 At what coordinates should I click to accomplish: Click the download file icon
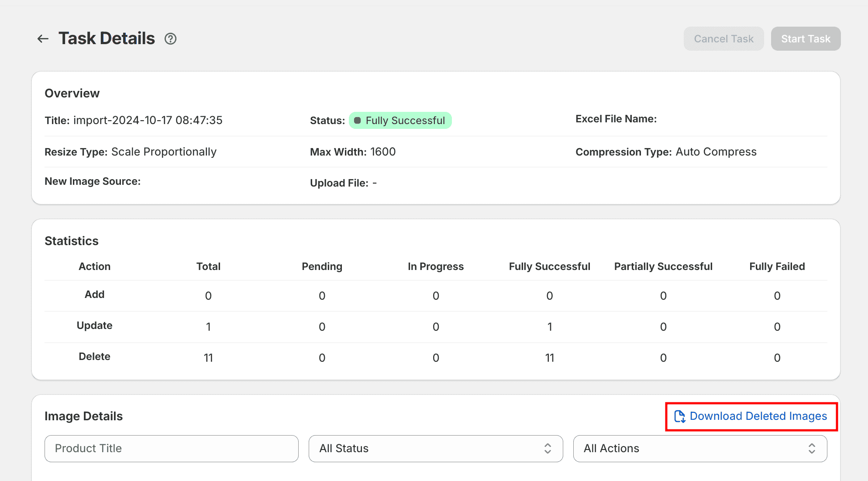[679, 416]
